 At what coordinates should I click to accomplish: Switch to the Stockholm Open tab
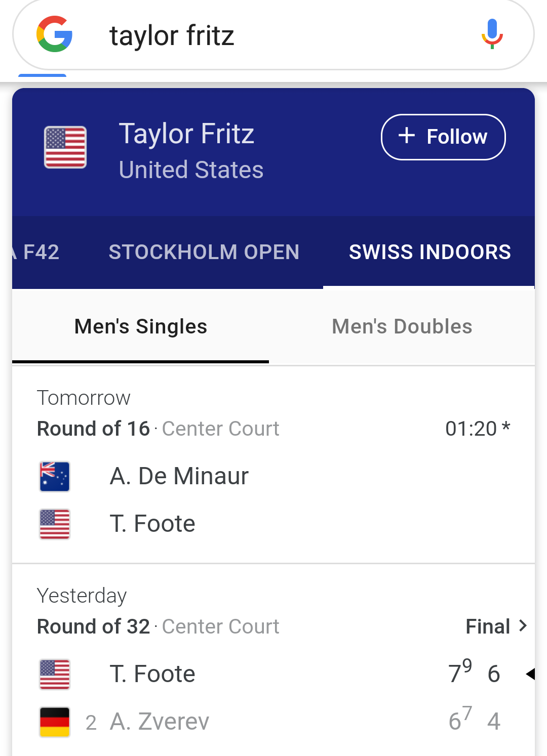(x=204, y=252)
